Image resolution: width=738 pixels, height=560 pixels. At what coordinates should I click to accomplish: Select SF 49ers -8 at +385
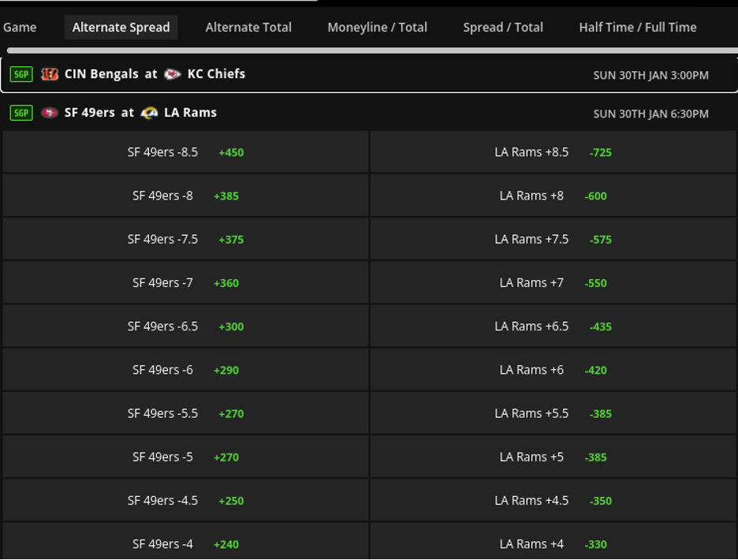pos(185,196)
